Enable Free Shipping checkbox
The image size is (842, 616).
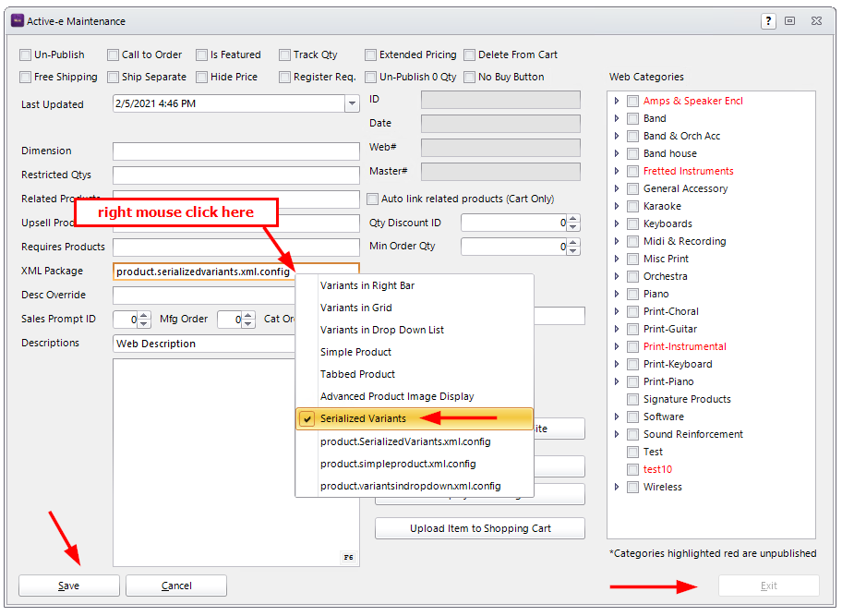pyautogui.click(x=25, y=77)
